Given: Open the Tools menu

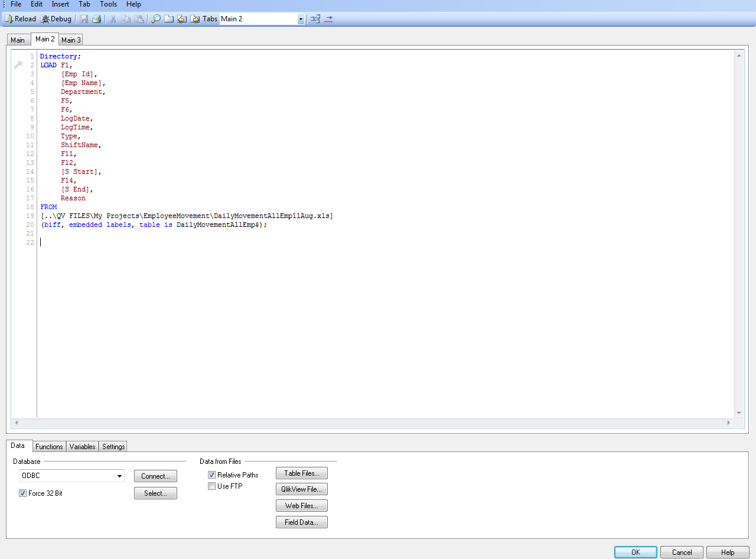Looking at the screenshot, I should [x=109, y=4].
